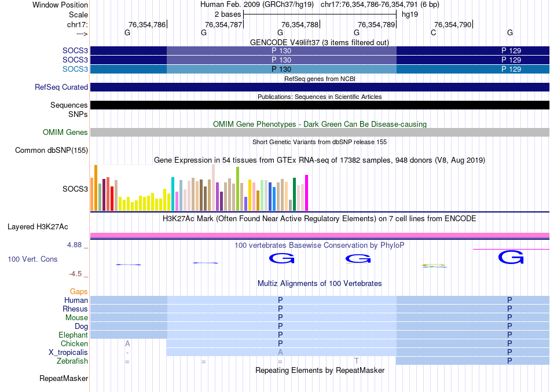This screenshot has width=550, height=392.
Task: Click the Scale label
Action: 78,14
